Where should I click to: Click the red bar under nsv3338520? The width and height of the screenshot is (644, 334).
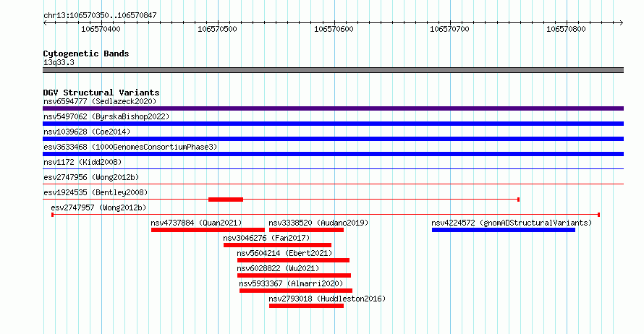point(306,230)
